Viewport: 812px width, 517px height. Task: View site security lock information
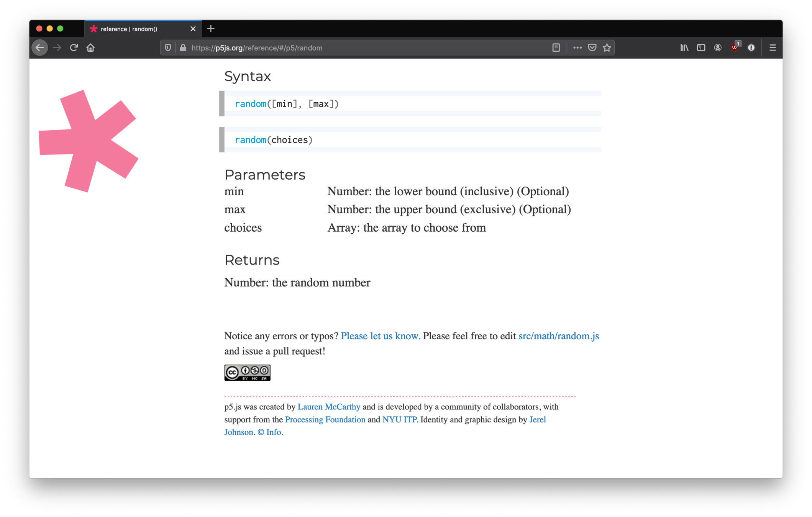point(183,48)
